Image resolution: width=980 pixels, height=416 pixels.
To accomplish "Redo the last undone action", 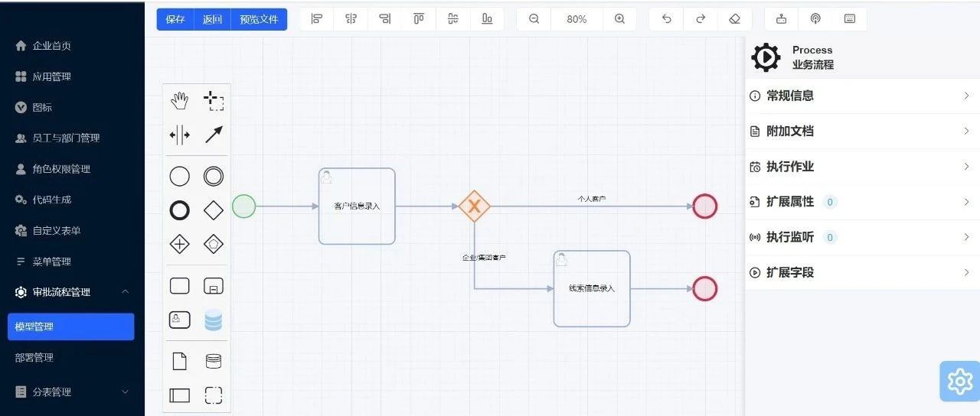I will (701, 19).
